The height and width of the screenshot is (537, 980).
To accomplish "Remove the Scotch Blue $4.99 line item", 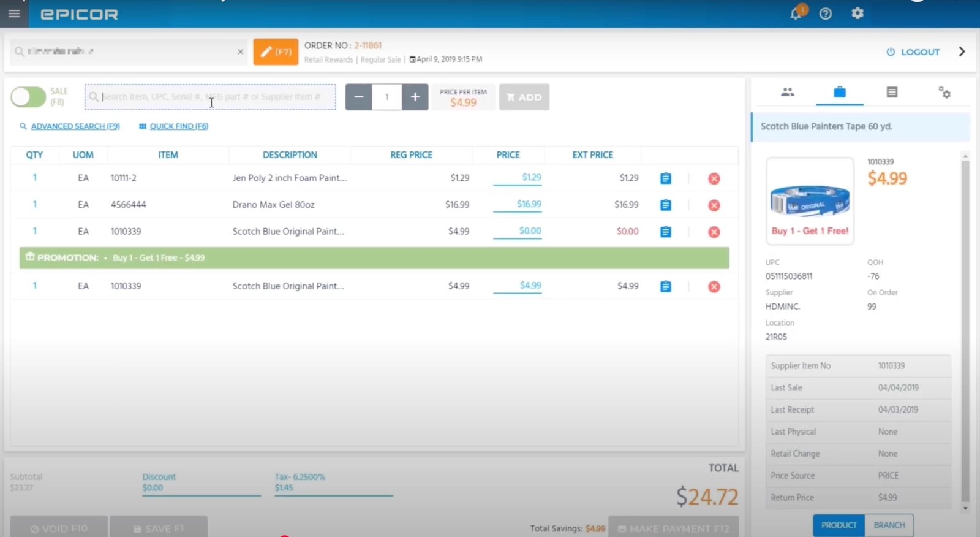I will 714,286.
